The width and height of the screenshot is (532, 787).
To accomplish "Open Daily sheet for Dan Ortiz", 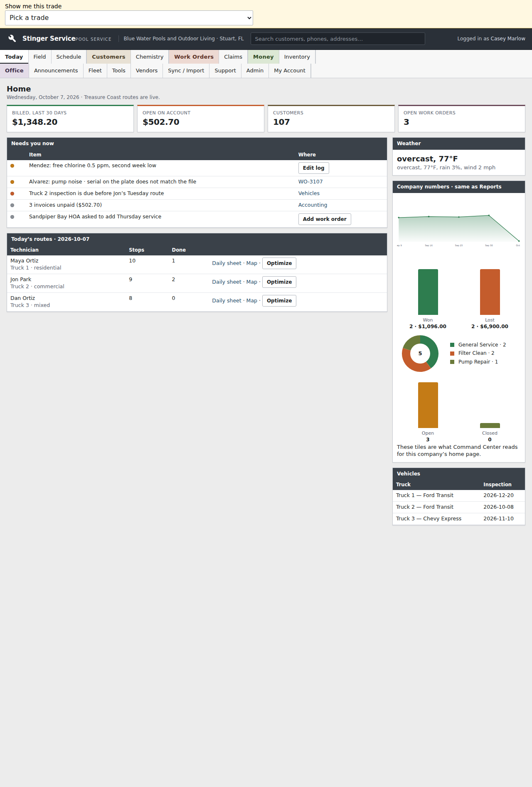I will pos(227,301).
